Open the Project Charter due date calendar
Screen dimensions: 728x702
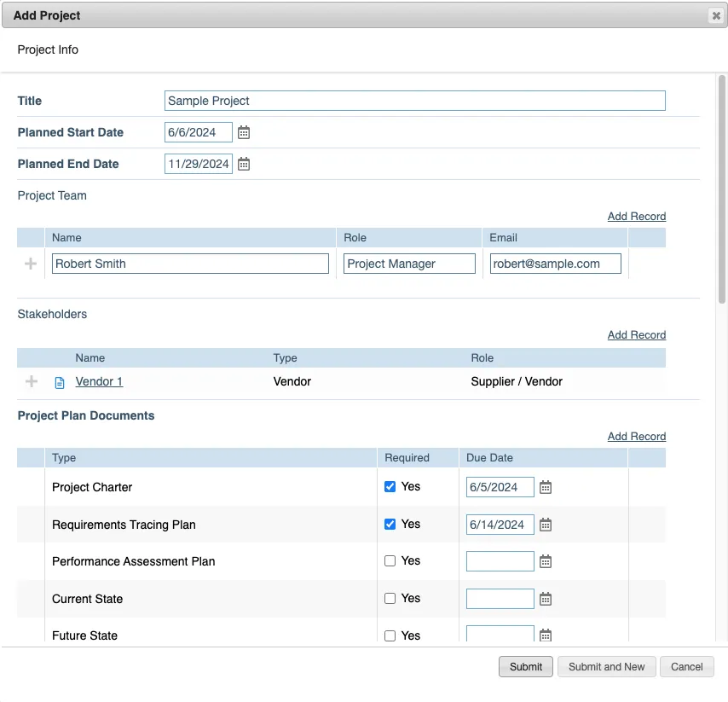544,486
